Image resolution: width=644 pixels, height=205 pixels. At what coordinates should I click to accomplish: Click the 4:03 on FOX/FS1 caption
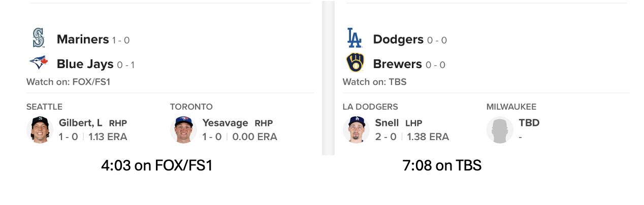pos(156,165)
